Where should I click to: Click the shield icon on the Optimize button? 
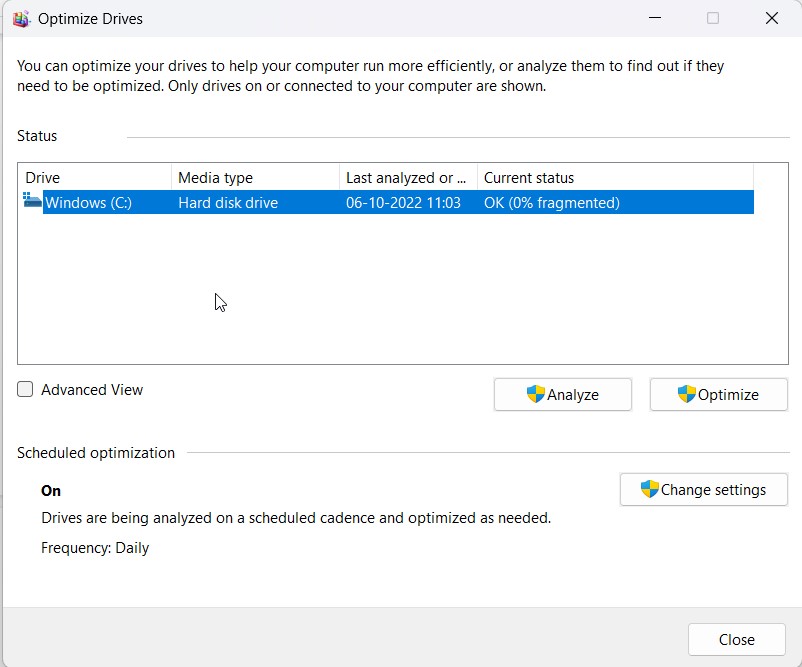686,394
